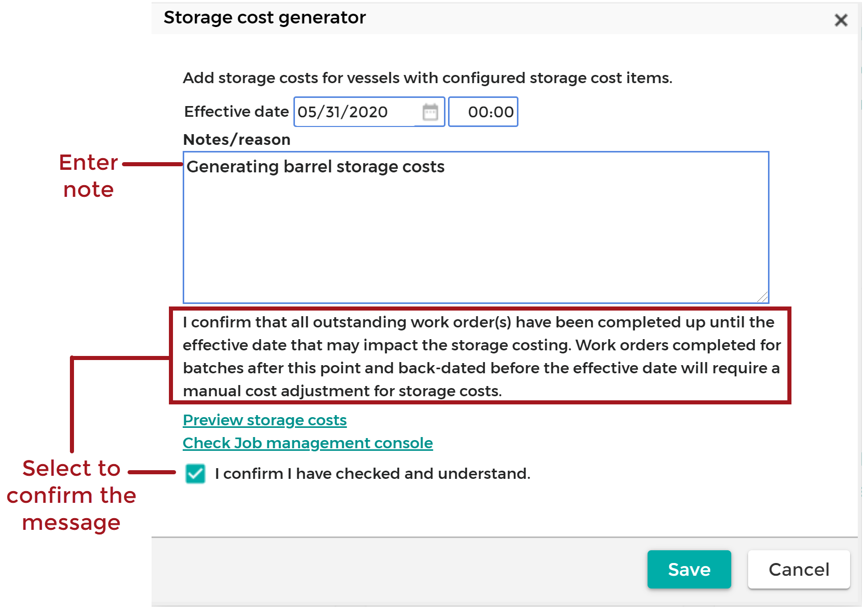This screenshot has width=868, height=614.
Task: Click the time field showing 00:00
Action: tap(483, 112)
